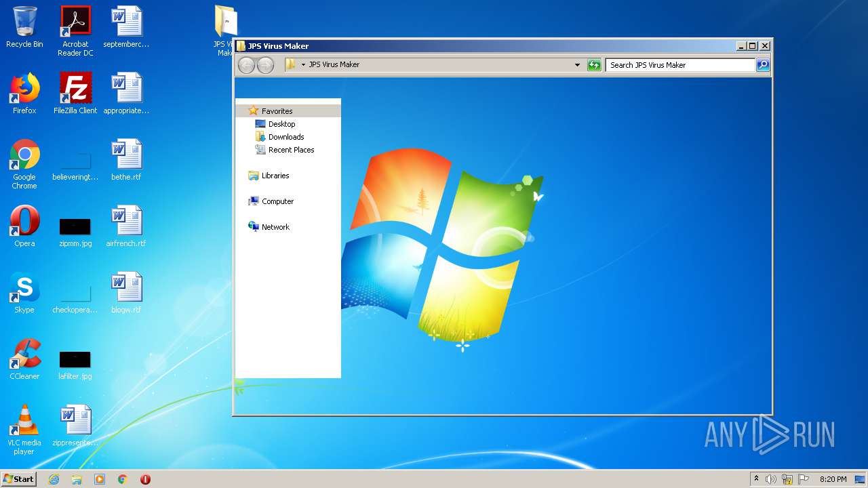Viewport: 868px width, 488px height.
Task: Click the Show desktop button
Action: click(860, 479)
